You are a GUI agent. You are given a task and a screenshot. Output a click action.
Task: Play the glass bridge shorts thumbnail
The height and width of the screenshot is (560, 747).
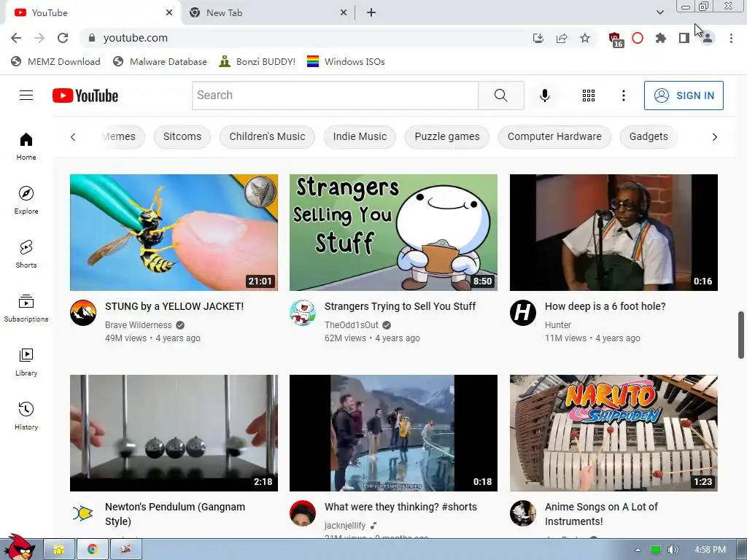pos(393,433)
